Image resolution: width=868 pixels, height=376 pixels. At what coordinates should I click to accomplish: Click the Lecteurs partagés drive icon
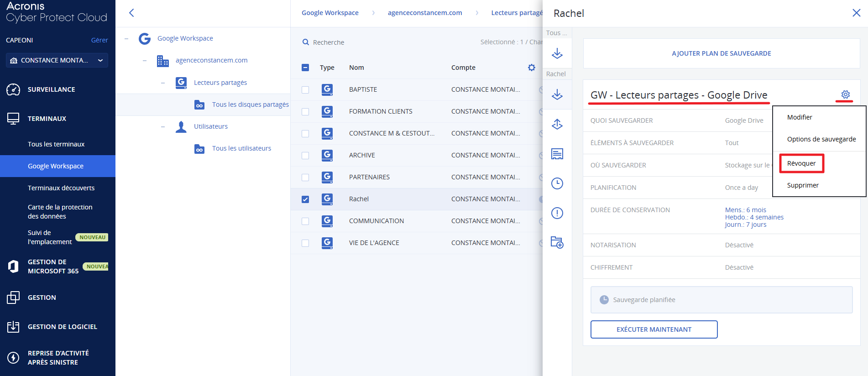coord(181,83)
